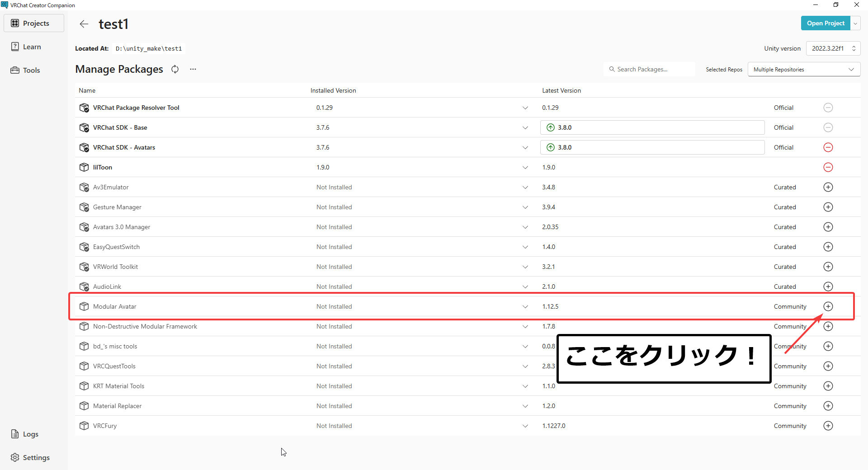Click installed version 1.9.0 of lilToon
Viewport: 868px width, 470px height.
(x=323, y=167)
